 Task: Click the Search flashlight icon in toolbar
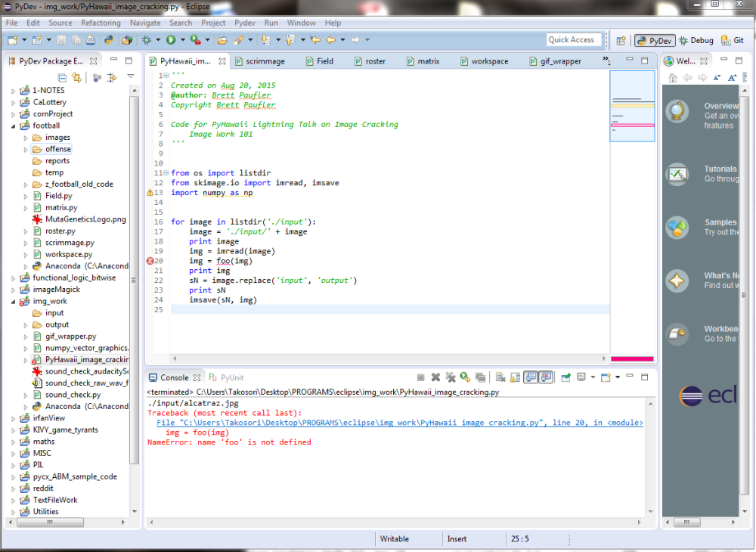pos(239,40)
